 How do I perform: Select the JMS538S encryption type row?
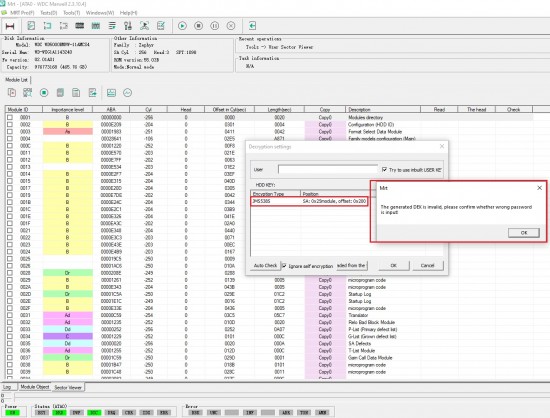coord(309,201)
